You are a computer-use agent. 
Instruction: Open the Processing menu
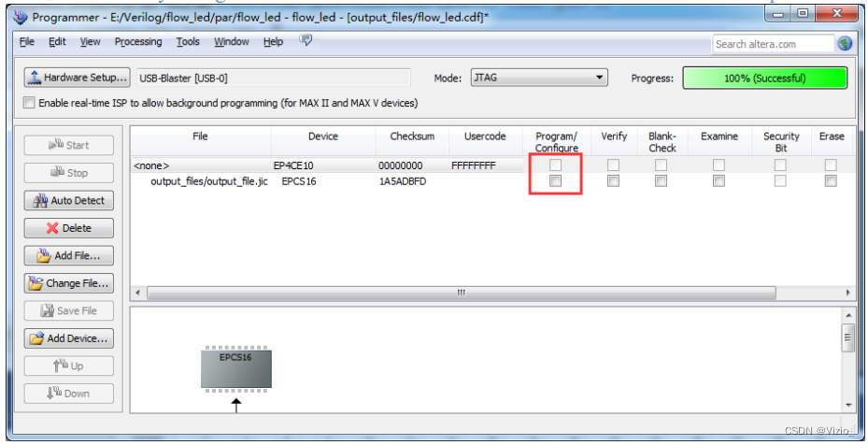tap(138, 41)
